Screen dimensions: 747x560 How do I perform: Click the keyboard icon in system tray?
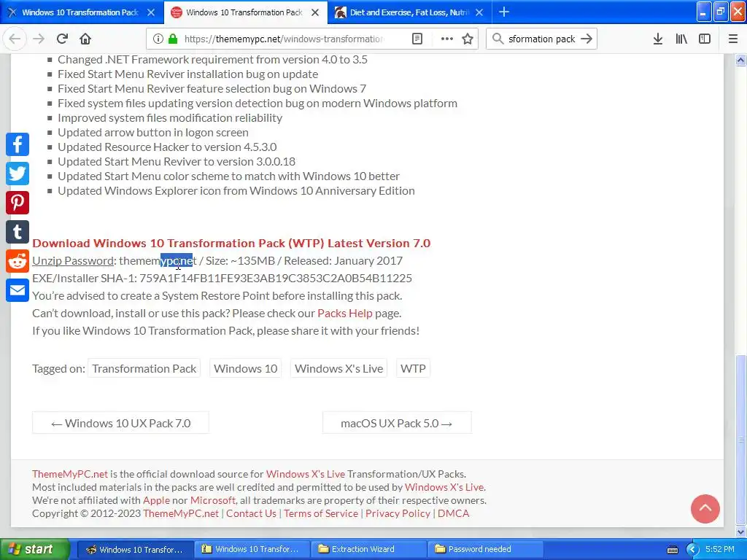click(672, 550)
